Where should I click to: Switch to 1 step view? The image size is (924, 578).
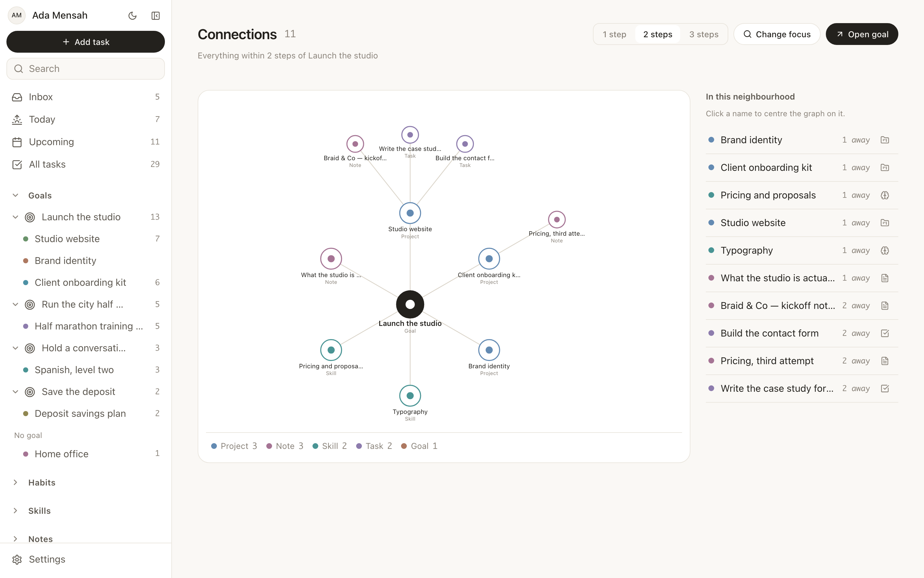point(614,34)
